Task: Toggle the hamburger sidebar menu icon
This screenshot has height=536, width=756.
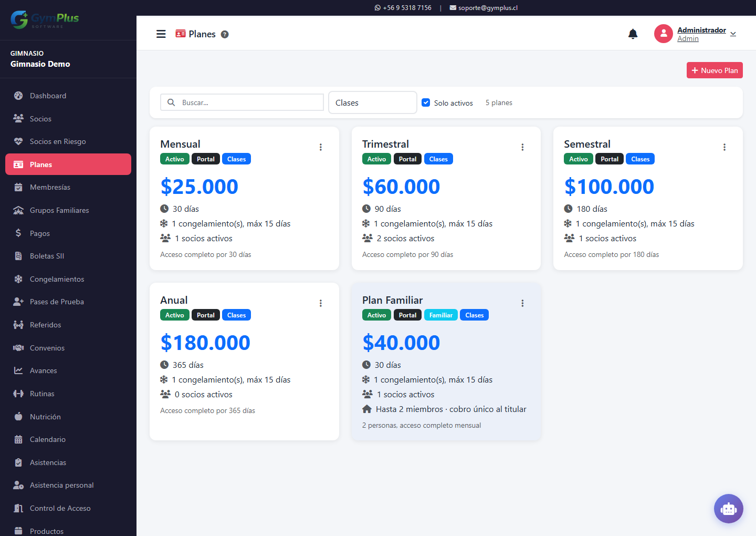Action: pyautogui.click(x=161, y=34)
